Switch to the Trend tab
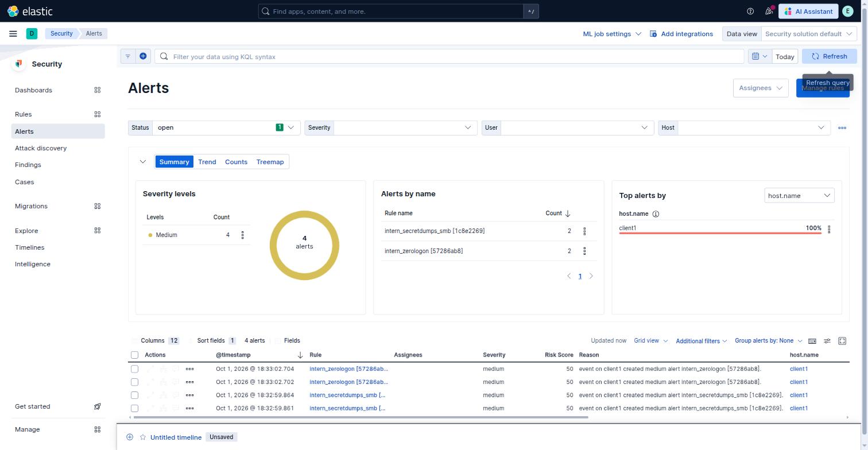This screenshot has height=450, width=868. 207,162
